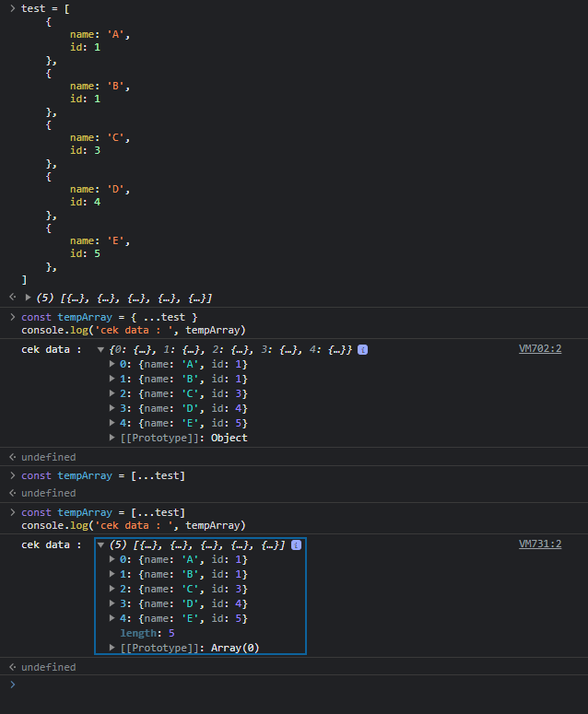Click the 'test = [' input line
This screenshot has width=588, height=714.
(45, 8)
